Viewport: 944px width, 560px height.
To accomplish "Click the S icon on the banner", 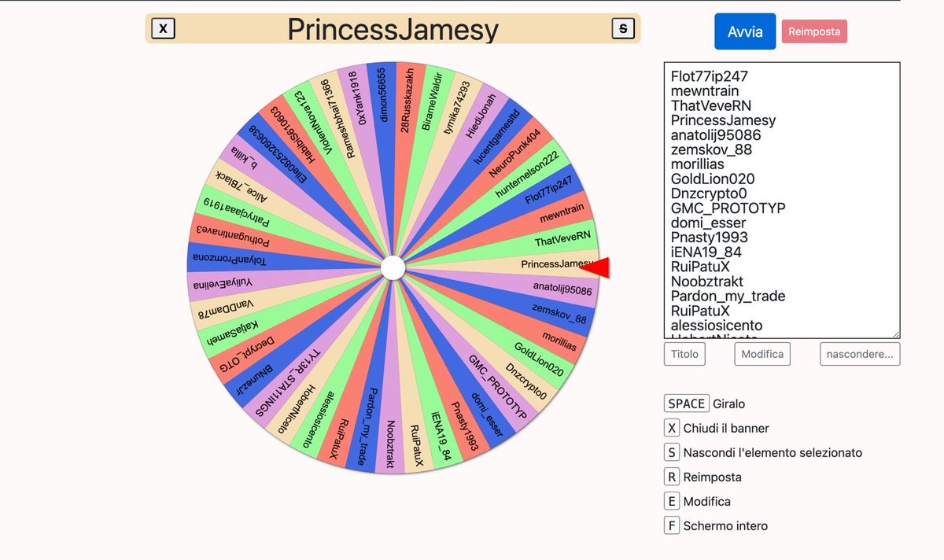I will point(622,28).
